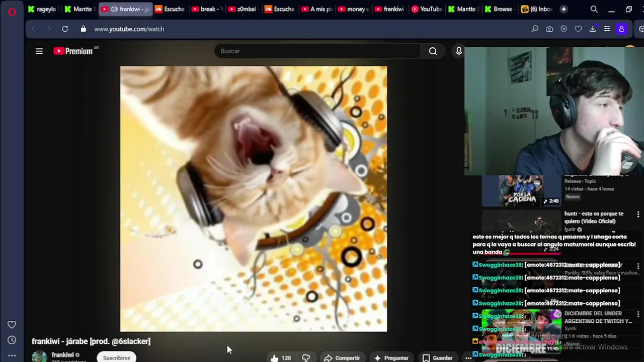Open Opera sidebar heart bookmarks icon

click(12, 325)
